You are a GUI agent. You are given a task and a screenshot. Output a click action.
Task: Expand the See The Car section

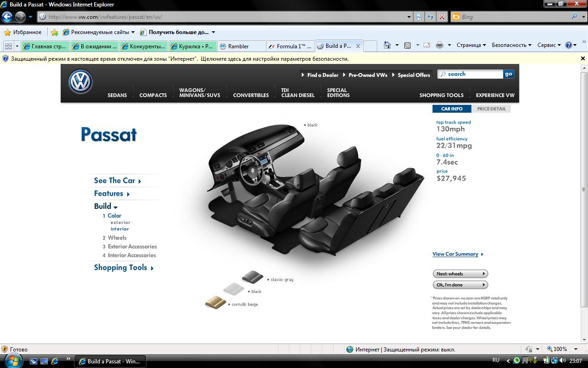tap(117, 181)
